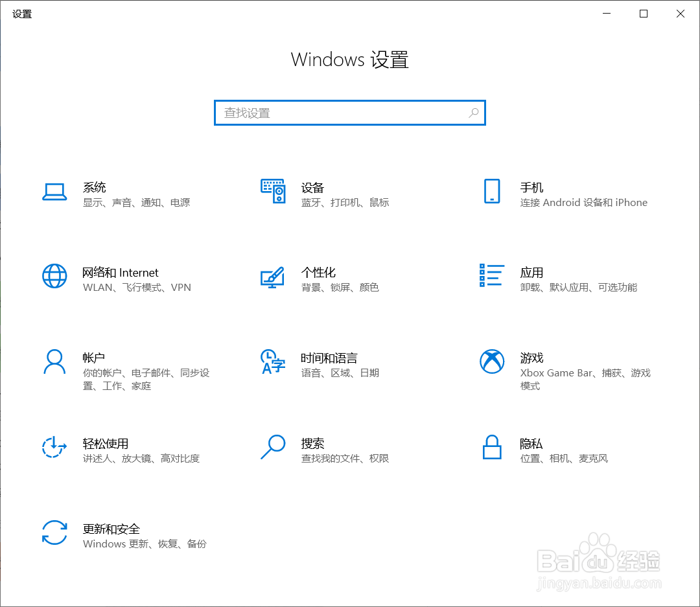Select the 个性化 category title
Viewport: 700px width, 607px height.
point(318,273)
